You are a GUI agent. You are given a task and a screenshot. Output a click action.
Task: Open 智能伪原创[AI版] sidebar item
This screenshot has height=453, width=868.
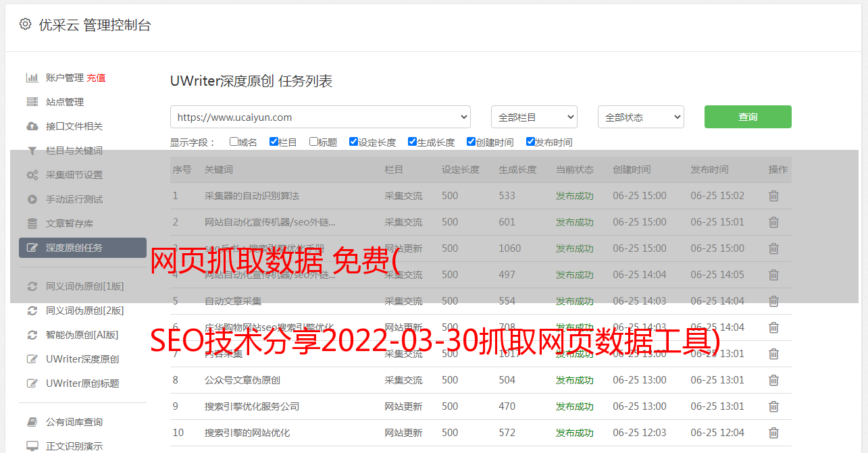(x=82, y=335)
